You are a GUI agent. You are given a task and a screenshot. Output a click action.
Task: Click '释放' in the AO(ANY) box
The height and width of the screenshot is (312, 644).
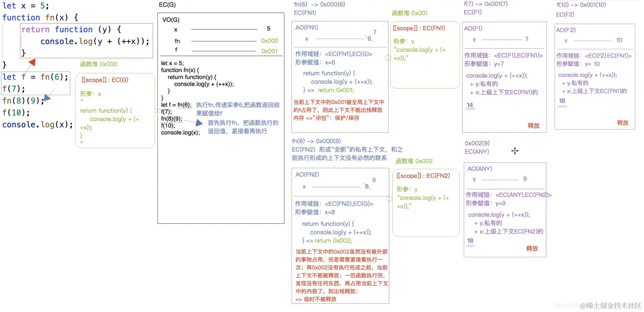pos(532,249)
